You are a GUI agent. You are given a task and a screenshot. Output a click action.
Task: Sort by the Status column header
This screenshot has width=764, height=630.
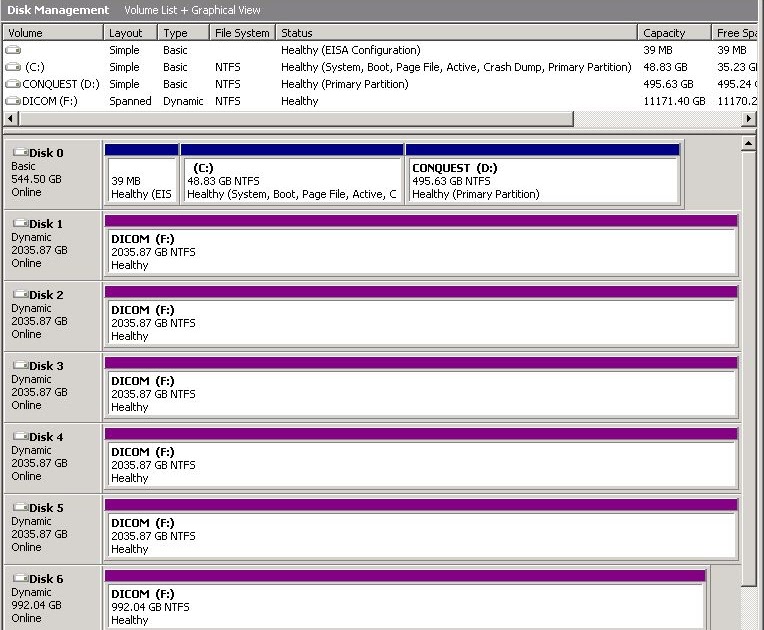coord(457,33)
